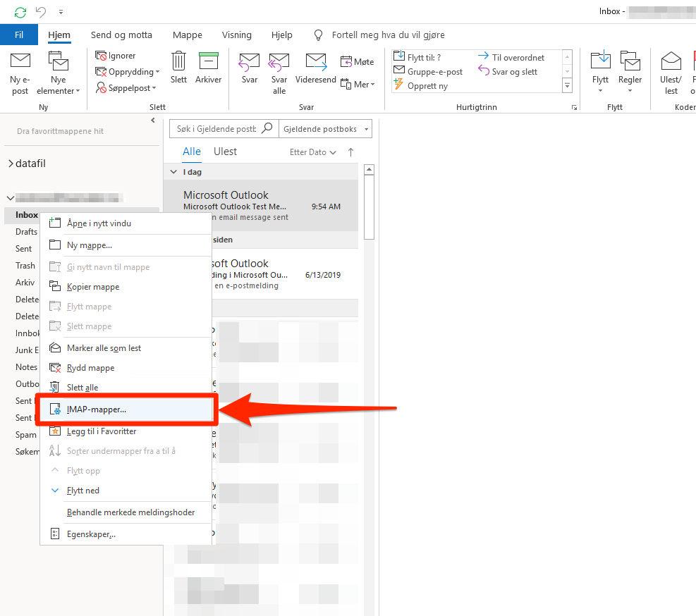This screenshot has width=696, height=616.
Task: Open the Opprydding cleanup dropdown
Action: 128,71
